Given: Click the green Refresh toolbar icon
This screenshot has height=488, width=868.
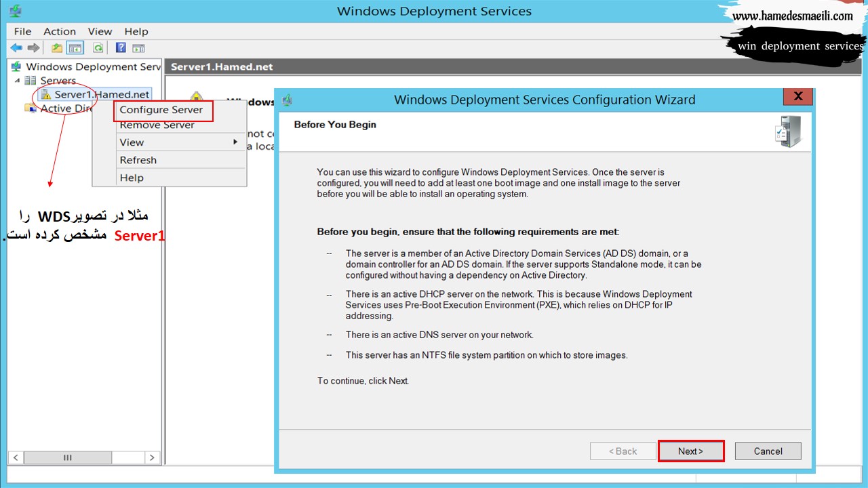Looking at the screenshot, I should (x=98, y=48).
